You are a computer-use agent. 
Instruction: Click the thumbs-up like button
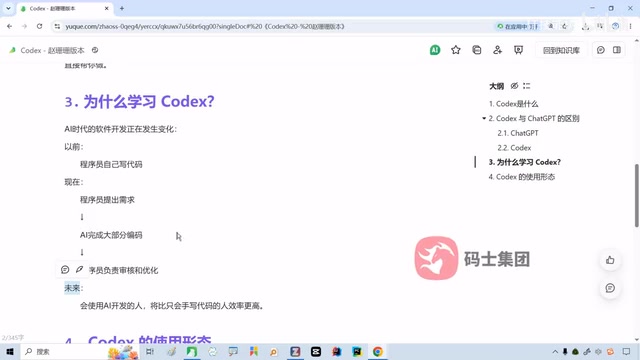tap(610, 260)
